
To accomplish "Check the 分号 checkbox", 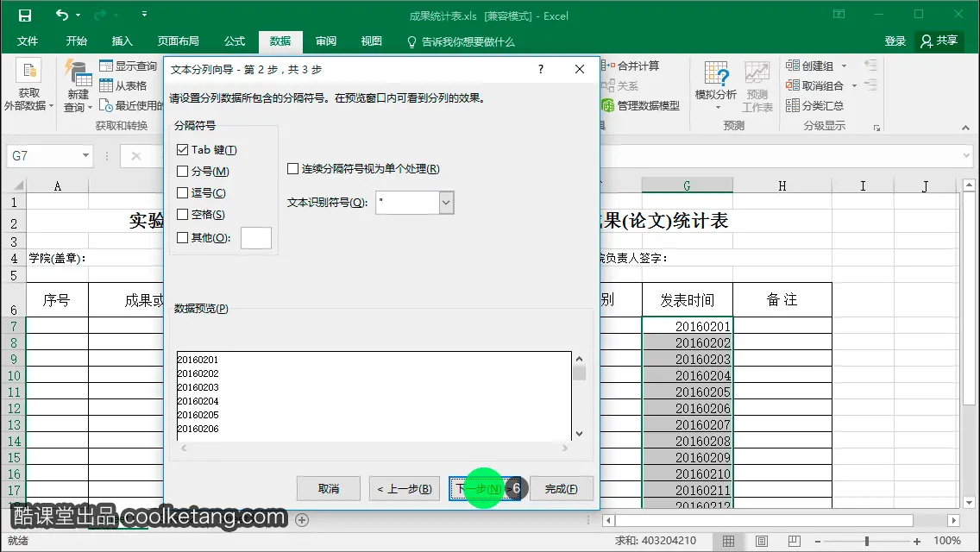I will tap(183, 172).
